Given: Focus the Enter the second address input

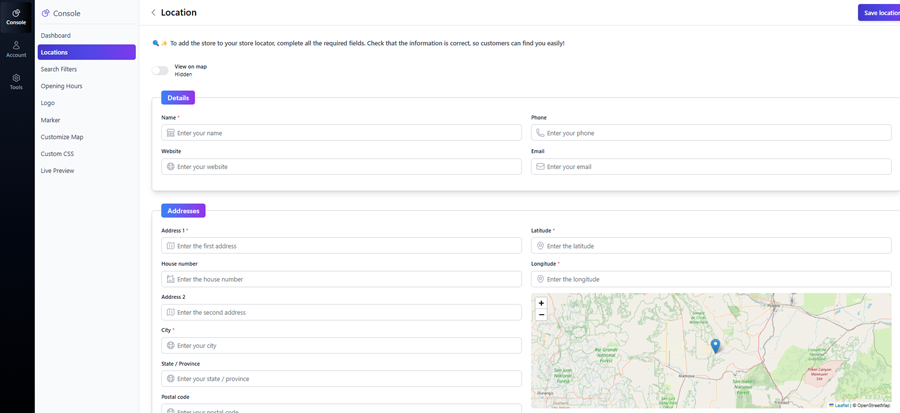Looking at the screenshot, I should [x=342, y=313].
